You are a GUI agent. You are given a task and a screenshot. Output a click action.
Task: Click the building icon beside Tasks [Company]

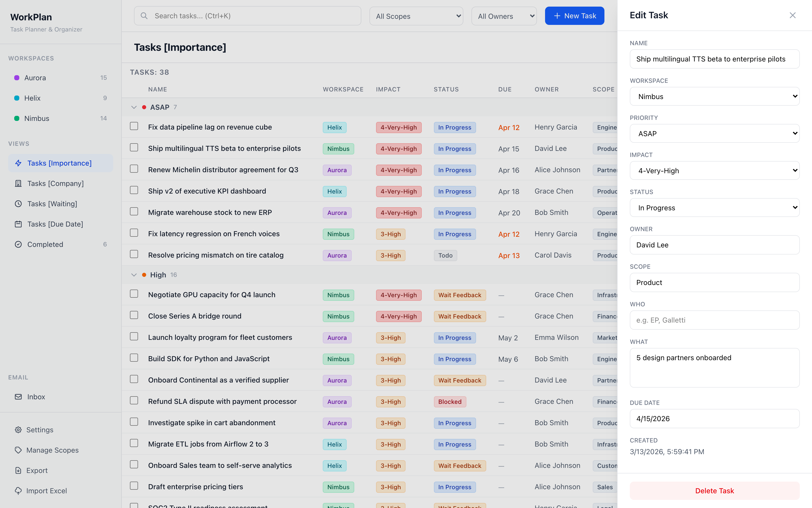[18, 183]
